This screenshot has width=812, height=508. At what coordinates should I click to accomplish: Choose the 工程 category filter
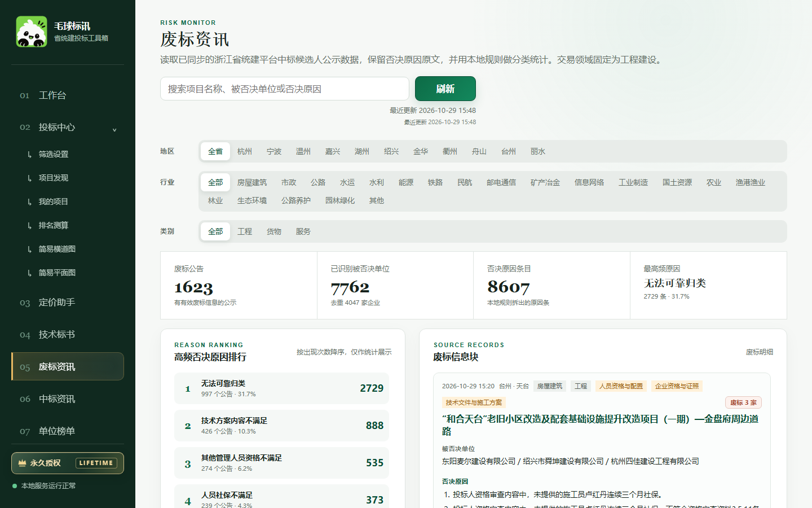tap(245, 231)
